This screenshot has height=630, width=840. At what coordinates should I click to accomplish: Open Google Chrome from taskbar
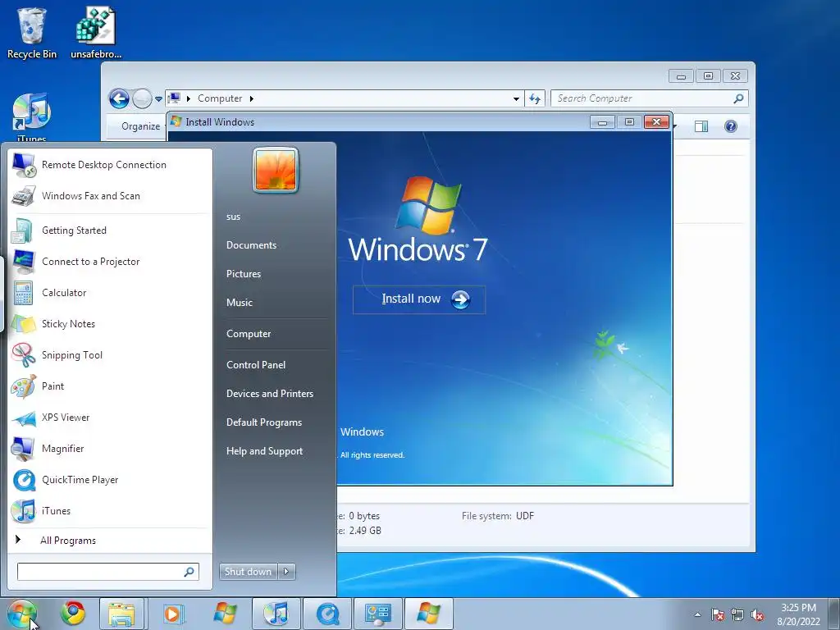tap(72, 614)
